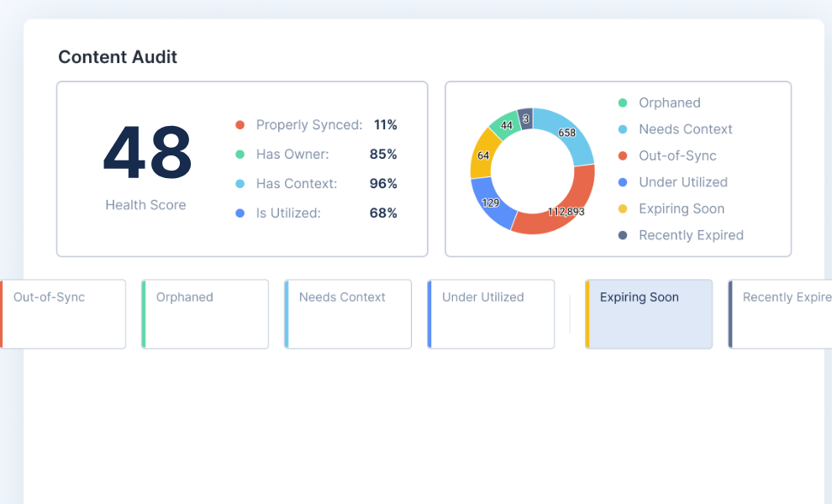Click the 48 Health Score number

(147, 154)
